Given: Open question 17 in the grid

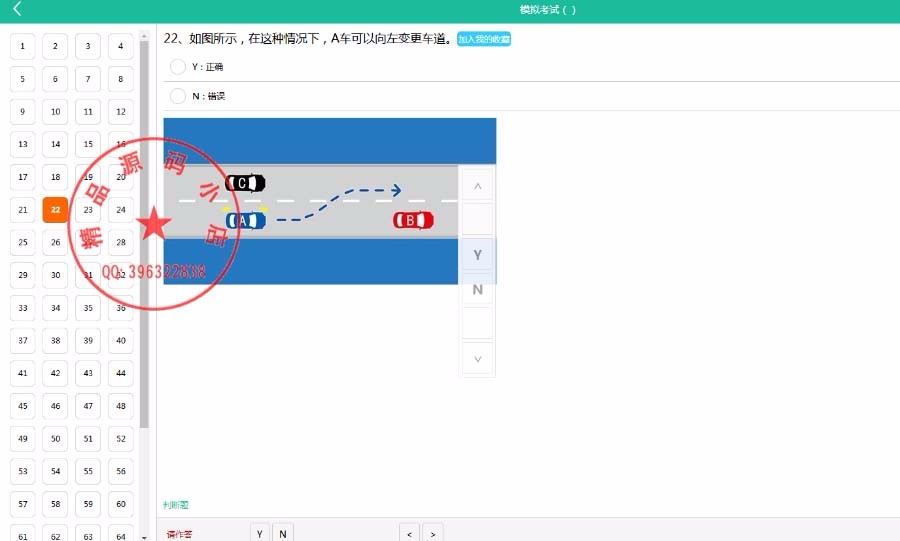Looking at the screenshot, I should click(22, 177).
